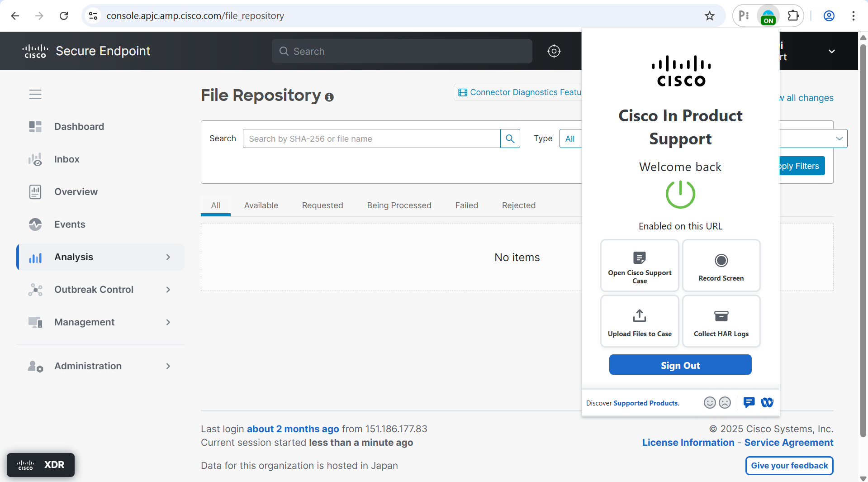
Task: Select the Failed tab
Action: pyautogui.click(x=466, y=205)
